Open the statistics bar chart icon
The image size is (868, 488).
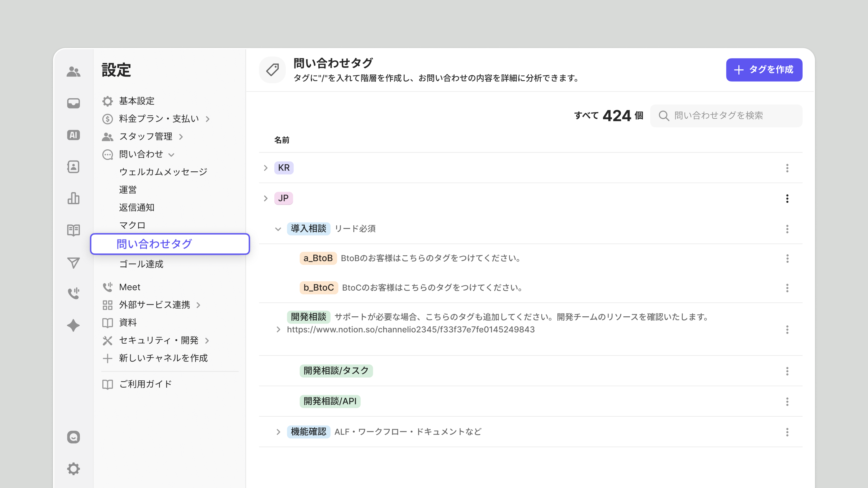pyautogui.click(x=73, y=198)
